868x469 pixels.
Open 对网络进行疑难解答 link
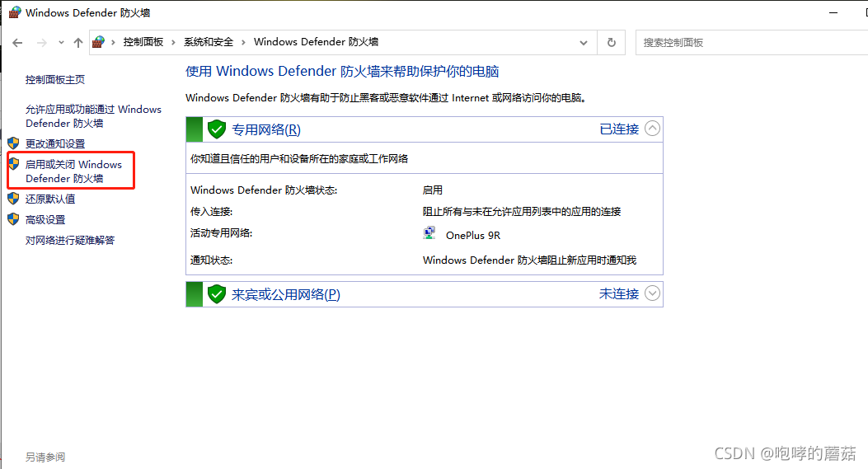70,241
